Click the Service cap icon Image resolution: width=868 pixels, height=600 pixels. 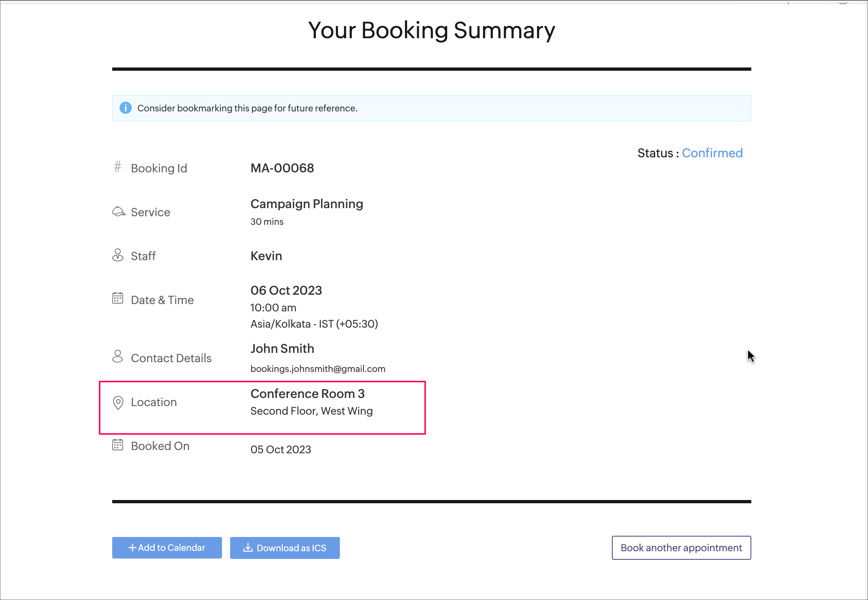(x=118, y=212)
